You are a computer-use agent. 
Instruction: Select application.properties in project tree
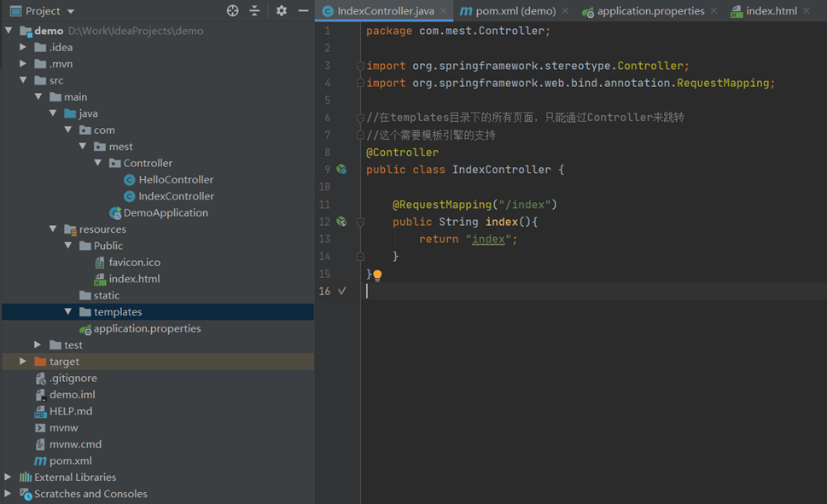pyautogui.click(x=147, y=328)
